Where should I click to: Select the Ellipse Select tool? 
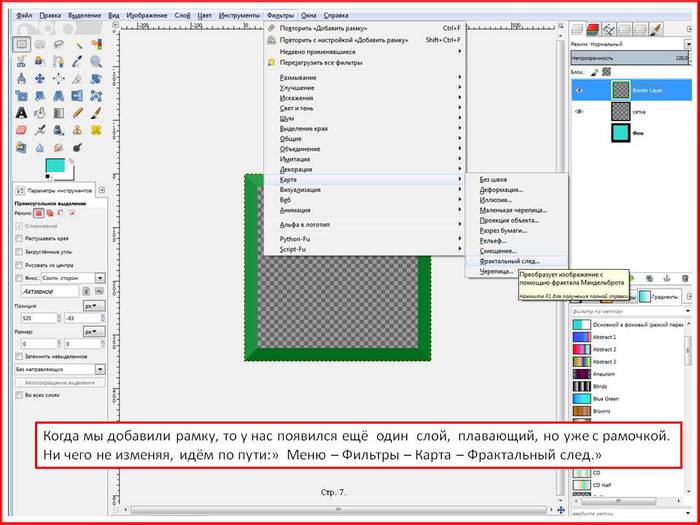40,44
